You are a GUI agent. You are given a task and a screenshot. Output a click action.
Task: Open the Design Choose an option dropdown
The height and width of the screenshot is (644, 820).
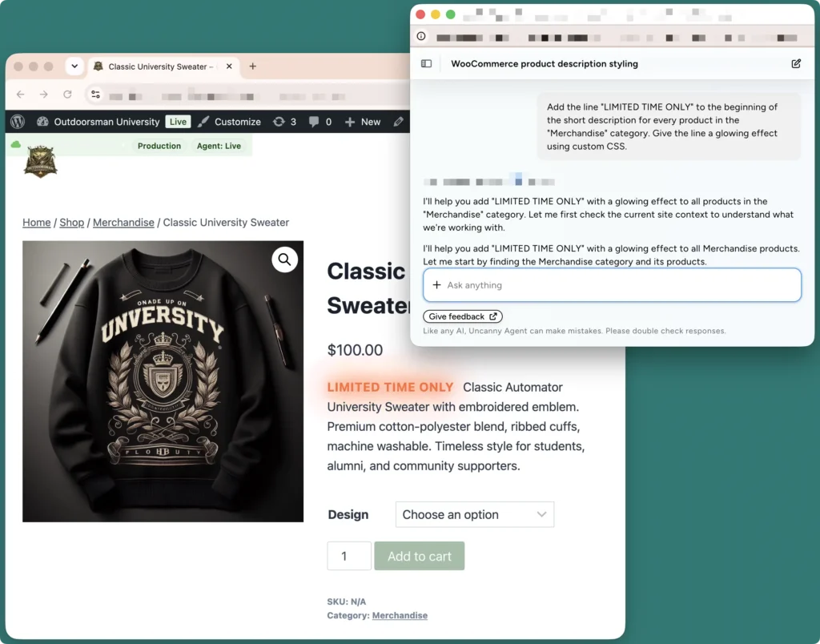pos(475,515)
